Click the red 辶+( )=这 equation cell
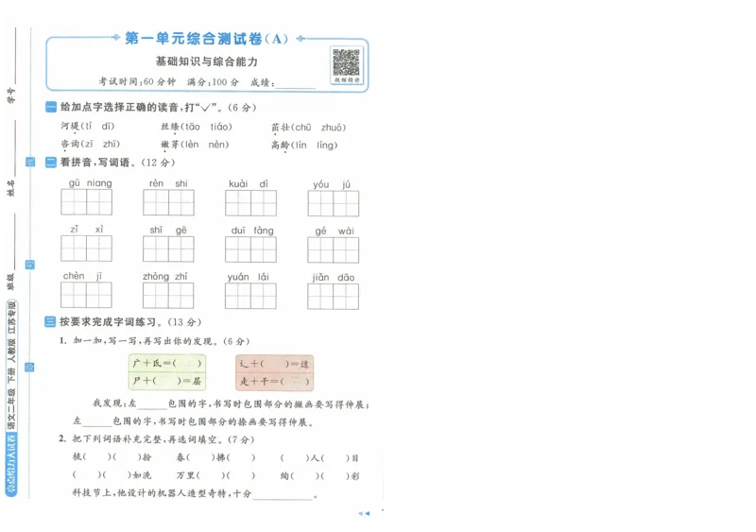The height and width of the screenshot is (532, 756). click(x=274, y=364)
